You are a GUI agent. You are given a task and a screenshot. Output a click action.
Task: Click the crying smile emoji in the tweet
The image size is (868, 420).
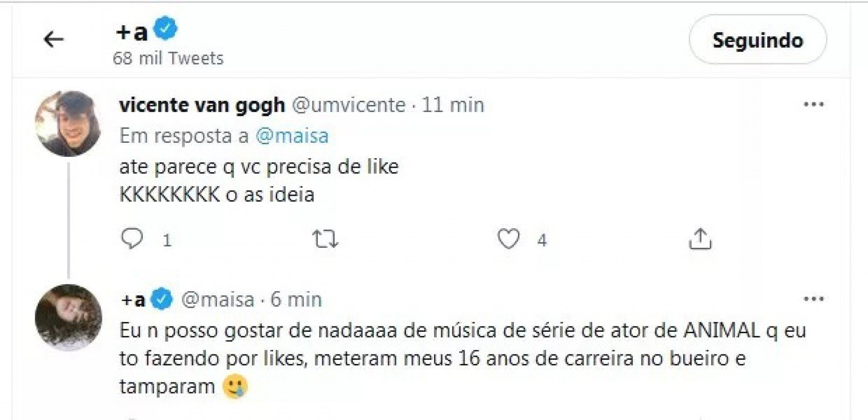click(235, 387)
